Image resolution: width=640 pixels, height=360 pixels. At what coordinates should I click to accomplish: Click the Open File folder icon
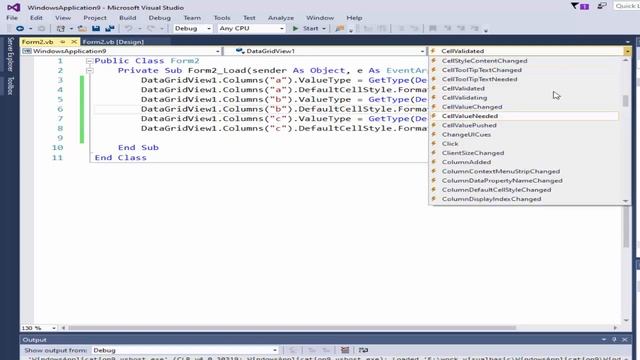tap(82, 29)
